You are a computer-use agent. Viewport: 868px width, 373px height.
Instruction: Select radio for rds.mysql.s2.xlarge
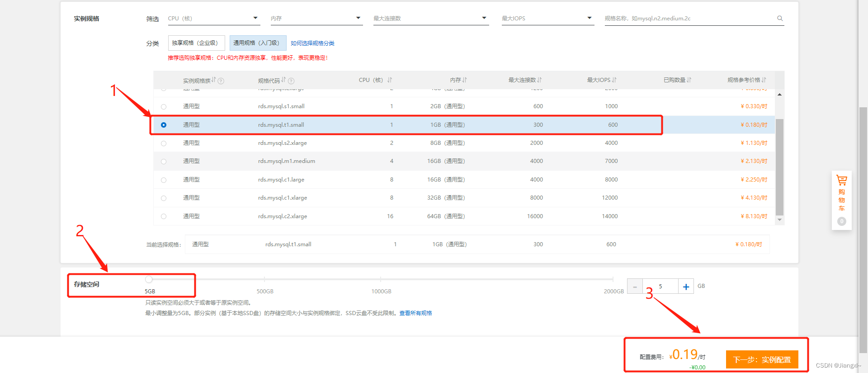[x=164, y=143]
